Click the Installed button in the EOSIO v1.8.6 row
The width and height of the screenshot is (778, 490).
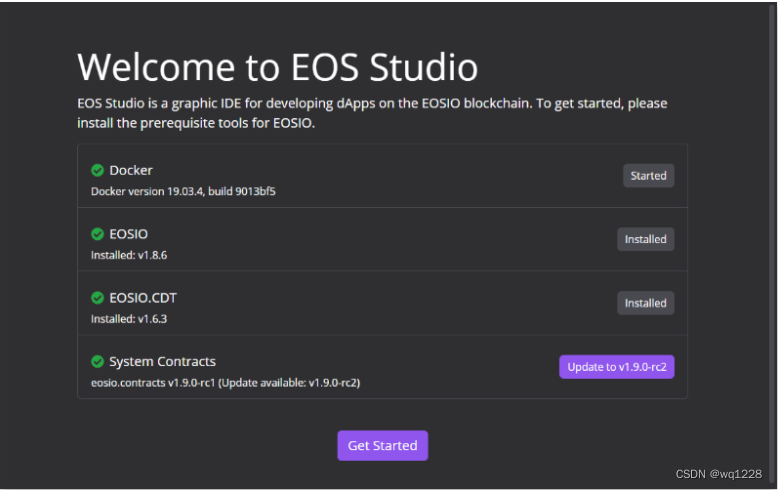[x=646, y=239]
